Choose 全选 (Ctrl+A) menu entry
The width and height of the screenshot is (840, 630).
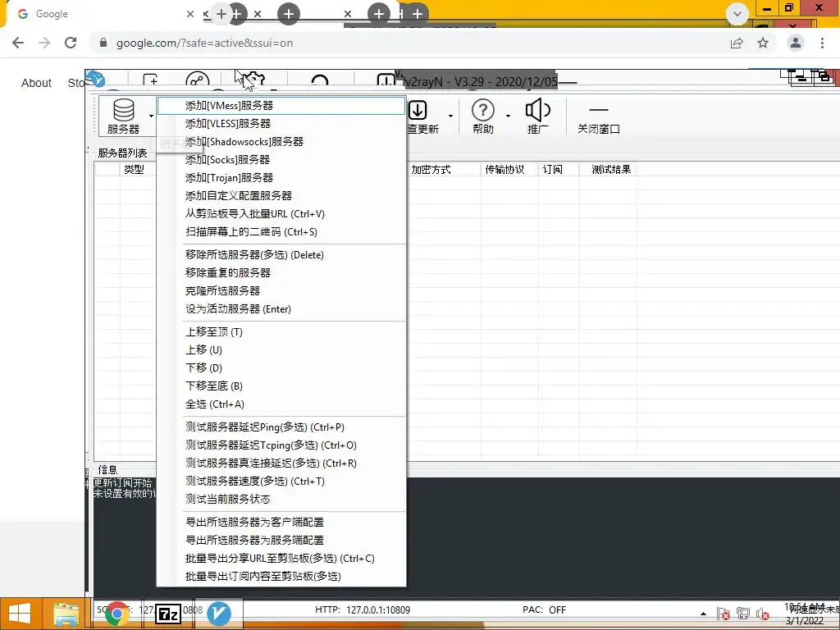point(281,404)
